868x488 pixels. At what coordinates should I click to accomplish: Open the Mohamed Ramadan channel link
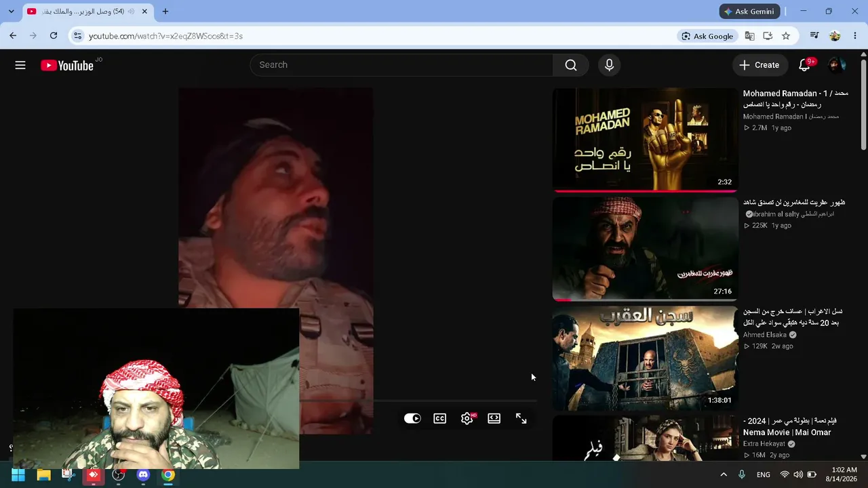click(791, 117)
